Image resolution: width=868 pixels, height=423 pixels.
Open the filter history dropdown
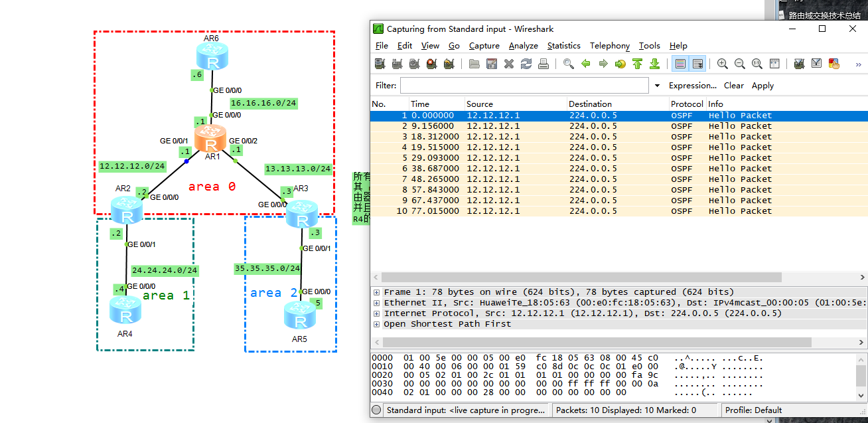tap(657, 85)
